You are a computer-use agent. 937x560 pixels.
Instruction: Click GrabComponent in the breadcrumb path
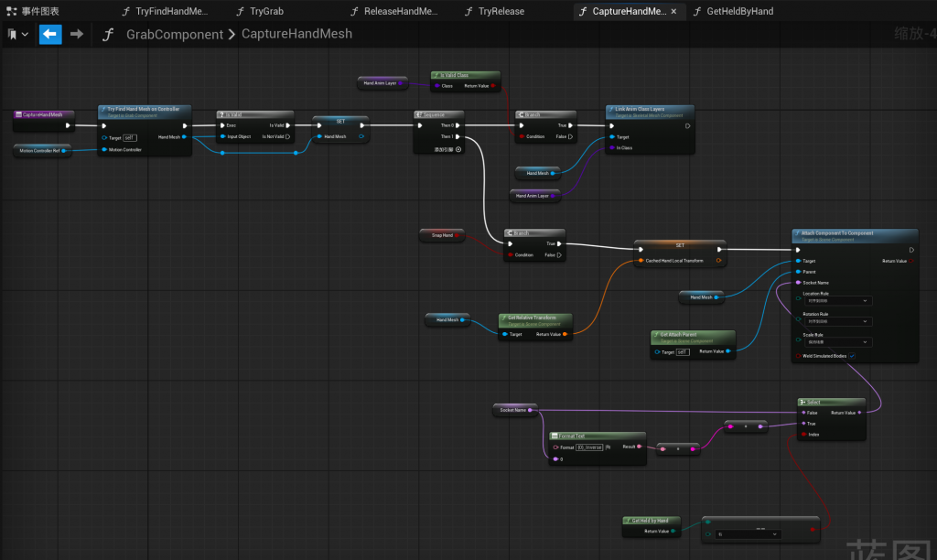click(174, 34)
